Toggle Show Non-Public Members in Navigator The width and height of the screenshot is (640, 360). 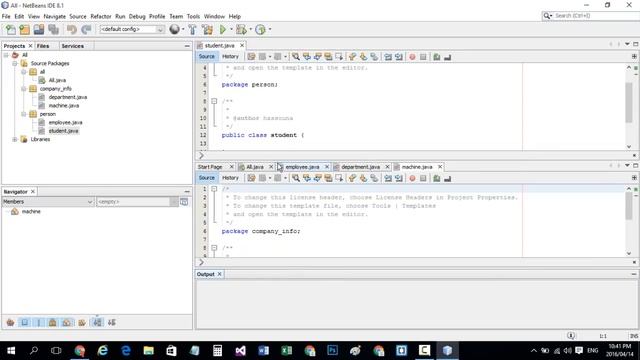tap(53, 322)
